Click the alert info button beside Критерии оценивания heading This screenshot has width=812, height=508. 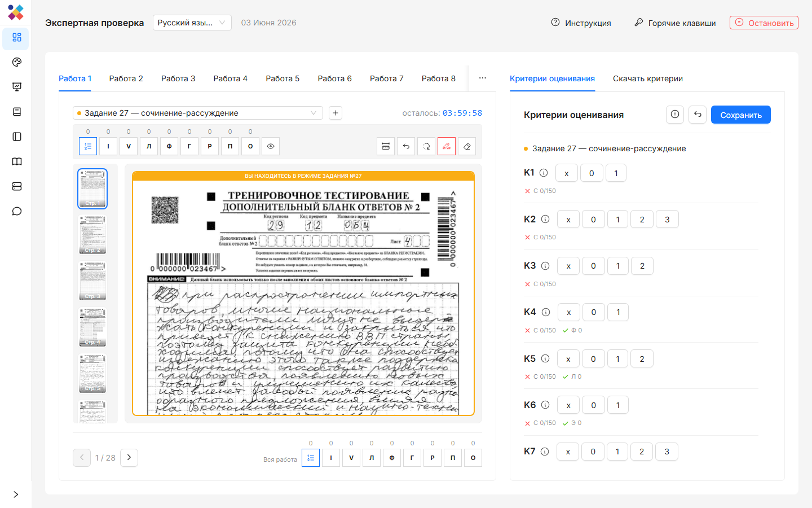click(x=675, y=115)
